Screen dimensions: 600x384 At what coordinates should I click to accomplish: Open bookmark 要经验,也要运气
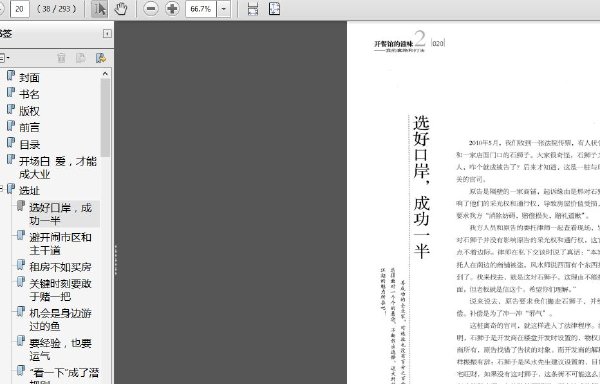(60, 349)
